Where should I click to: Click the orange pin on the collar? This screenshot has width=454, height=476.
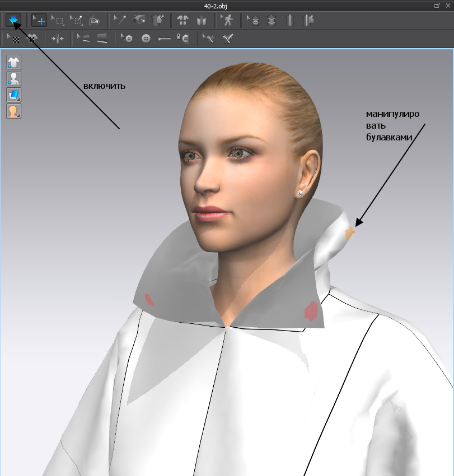coord(350,233)
